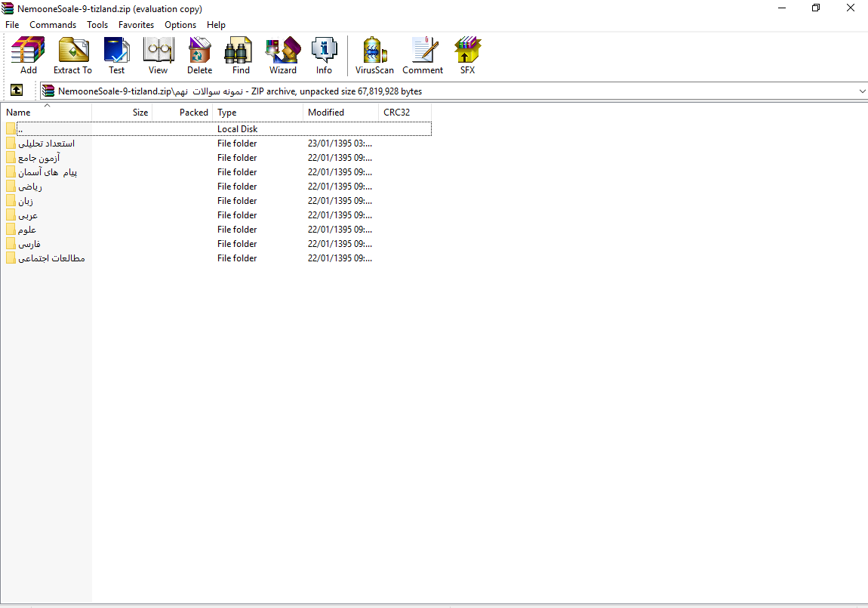The height and width of the screenshot is (608, 868).
Task: Click the Extract To toolbar icon
Action: pyautogui.click(x=72, y=55)
